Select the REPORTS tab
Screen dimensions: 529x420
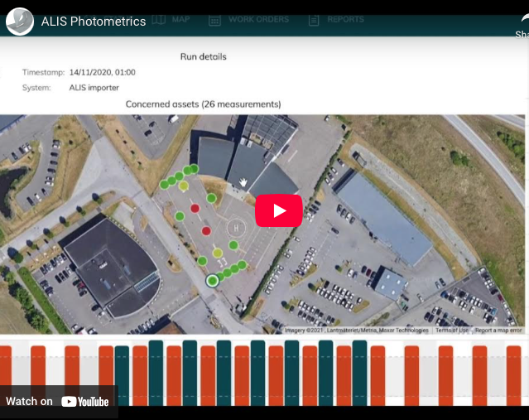(345, 19)
